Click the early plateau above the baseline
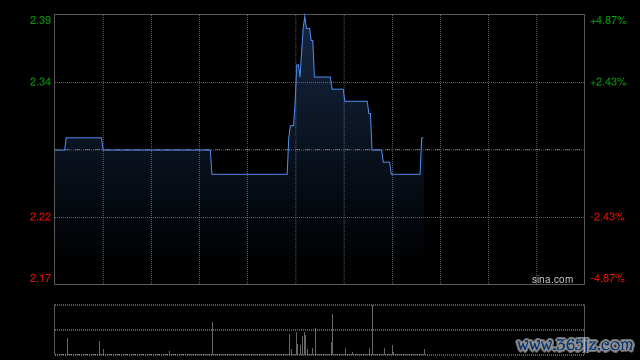 click(84, 138)
